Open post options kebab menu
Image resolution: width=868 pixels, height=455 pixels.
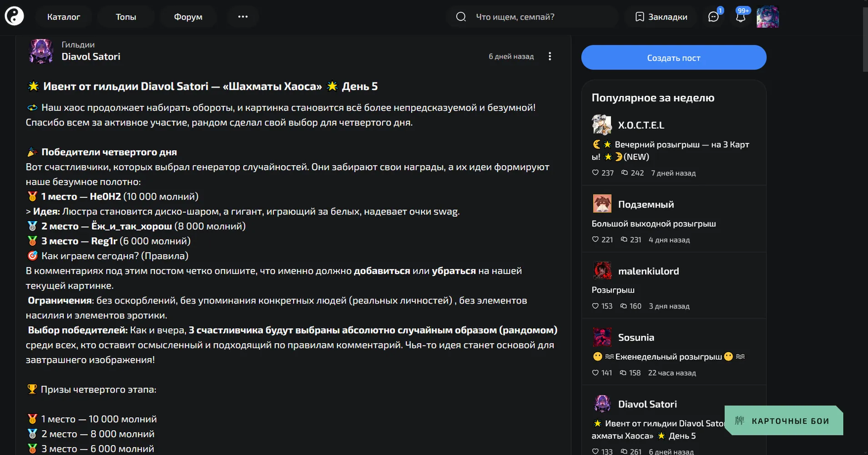pos(550,56)
